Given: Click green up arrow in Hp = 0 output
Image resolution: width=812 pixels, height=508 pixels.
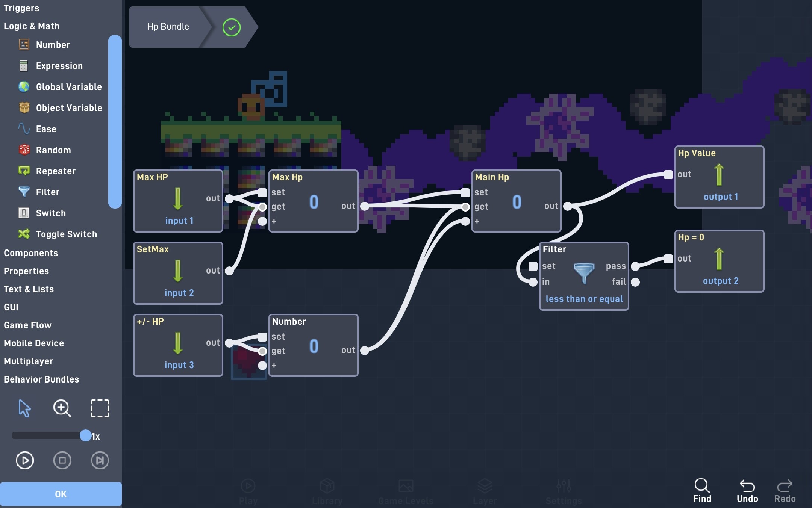Looking at the screenshot, I should coord(719,259).
